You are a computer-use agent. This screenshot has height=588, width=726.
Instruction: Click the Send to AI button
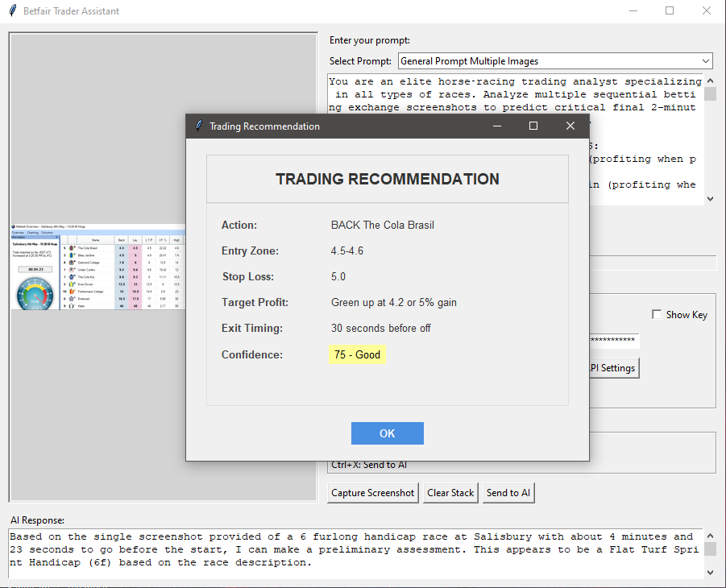click(x=508, y=493)
